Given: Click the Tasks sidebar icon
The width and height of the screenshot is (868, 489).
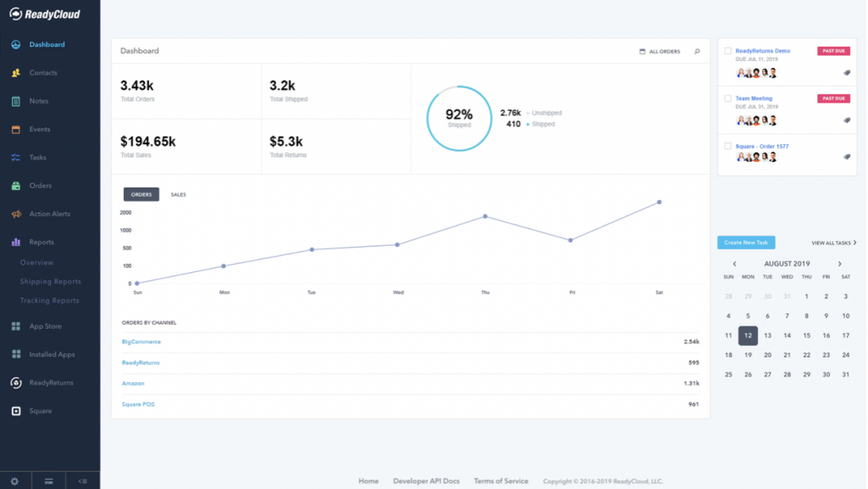Looking at the screenshot, I should coord(14,157).
